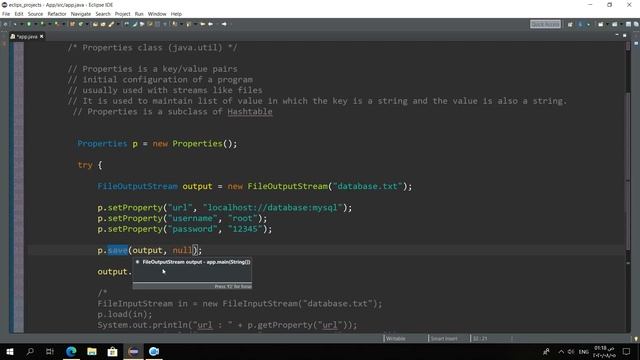Click the Previous Annotation icon
Viewport: 640px width, 360px height.
click(189, 24)
